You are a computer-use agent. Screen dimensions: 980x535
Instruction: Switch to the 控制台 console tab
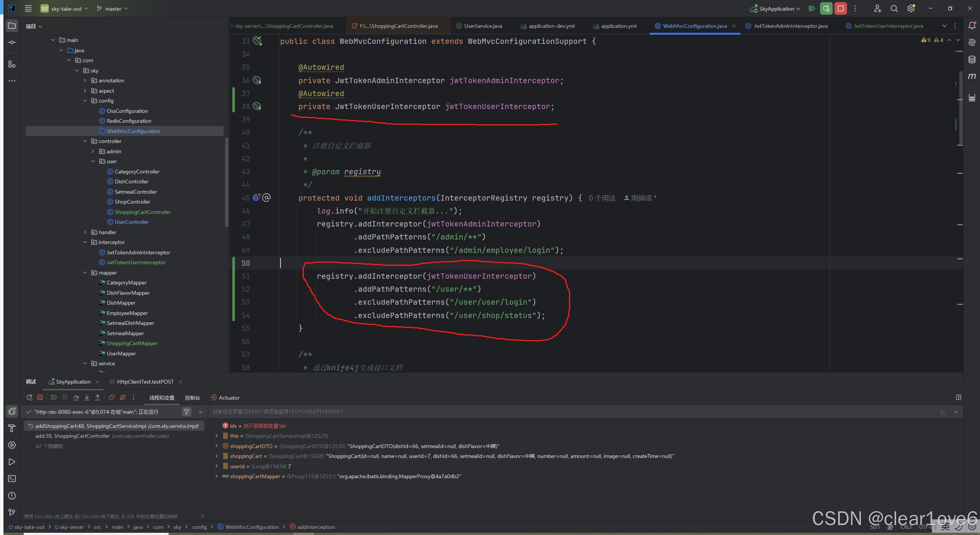(x=192, y=398)
